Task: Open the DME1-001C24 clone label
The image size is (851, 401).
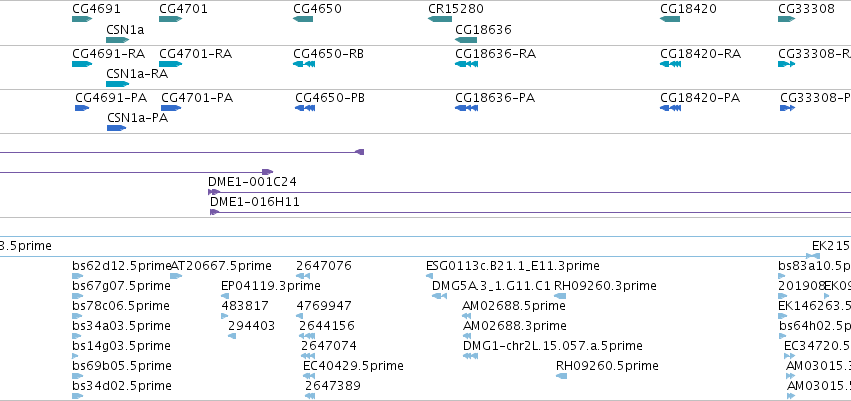Action: (252, 182)
